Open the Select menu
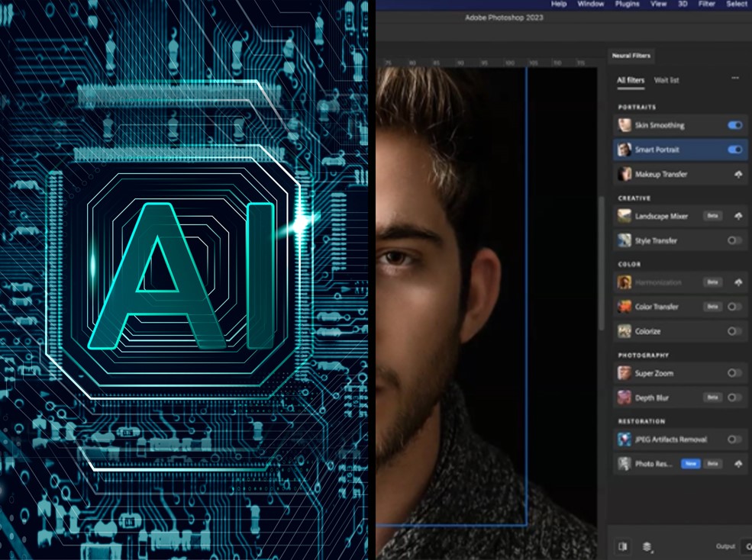Viewport: 752px width, 560px height. (x=737, y=4)
